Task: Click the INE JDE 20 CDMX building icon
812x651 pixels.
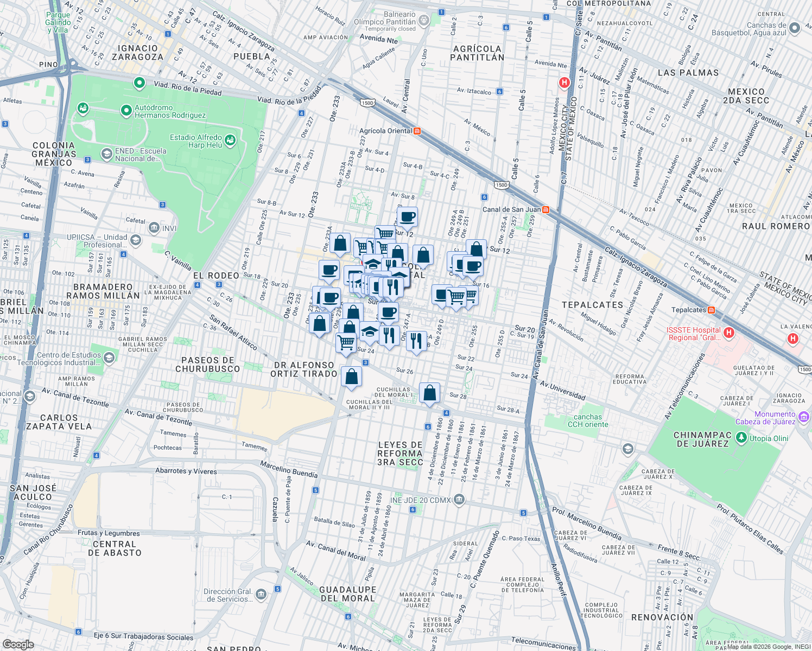Action: coord(459,500)
